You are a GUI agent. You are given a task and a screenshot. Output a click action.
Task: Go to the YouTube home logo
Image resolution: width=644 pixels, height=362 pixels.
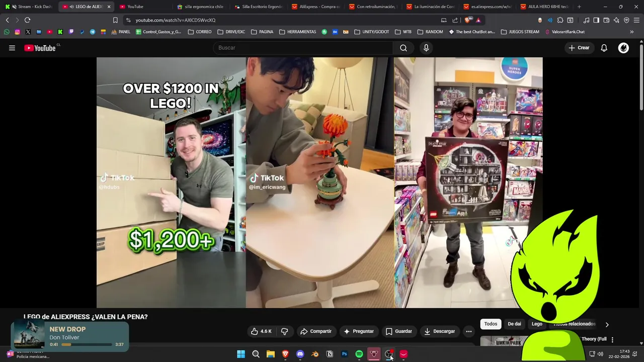pyautogui.click(x=40, y=48)
